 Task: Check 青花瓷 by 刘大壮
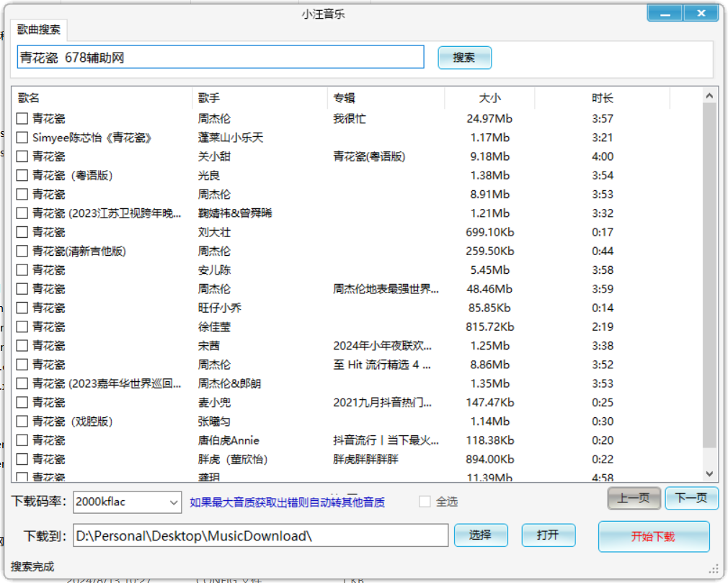tap(22, 232)
